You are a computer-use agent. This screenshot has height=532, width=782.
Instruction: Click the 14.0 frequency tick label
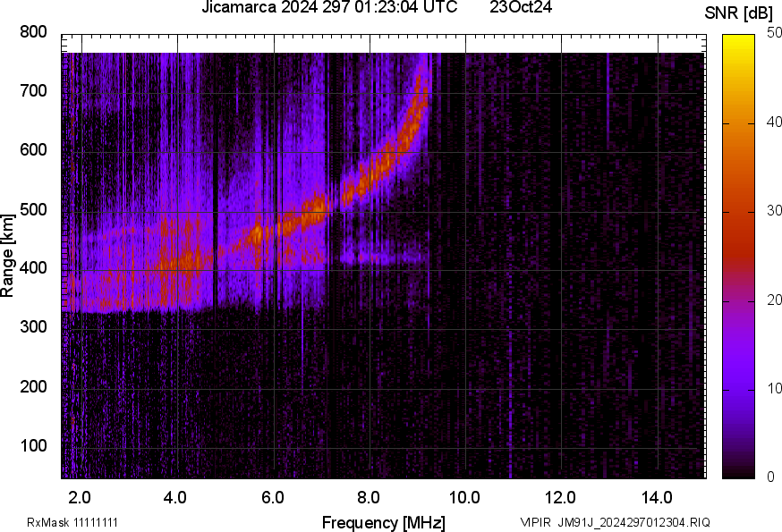[657, 498]
